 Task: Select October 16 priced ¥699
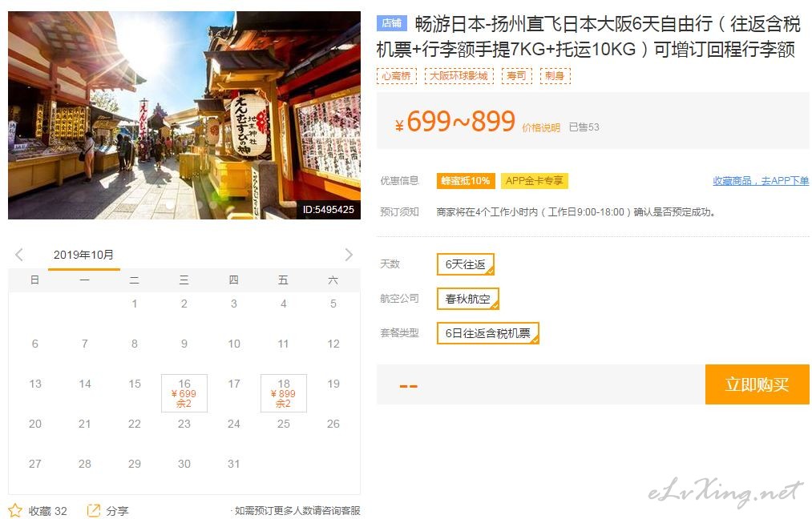(x=184, y=393)
